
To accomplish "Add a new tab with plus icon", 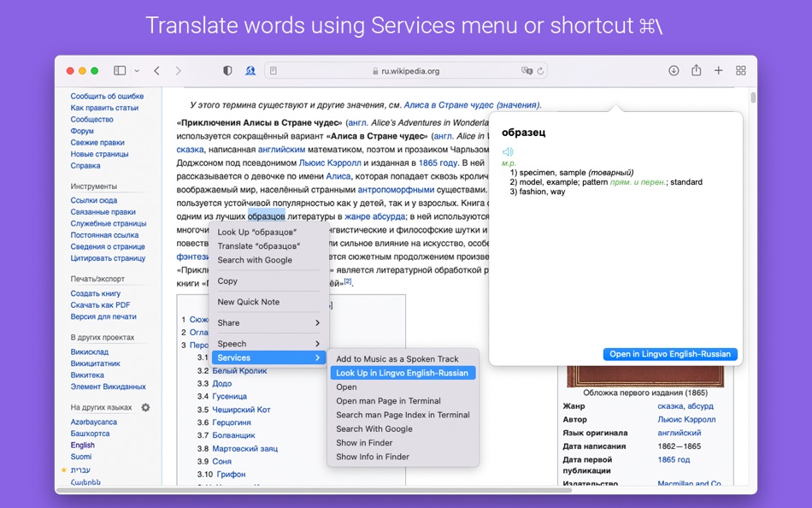I will pos(718,70).
